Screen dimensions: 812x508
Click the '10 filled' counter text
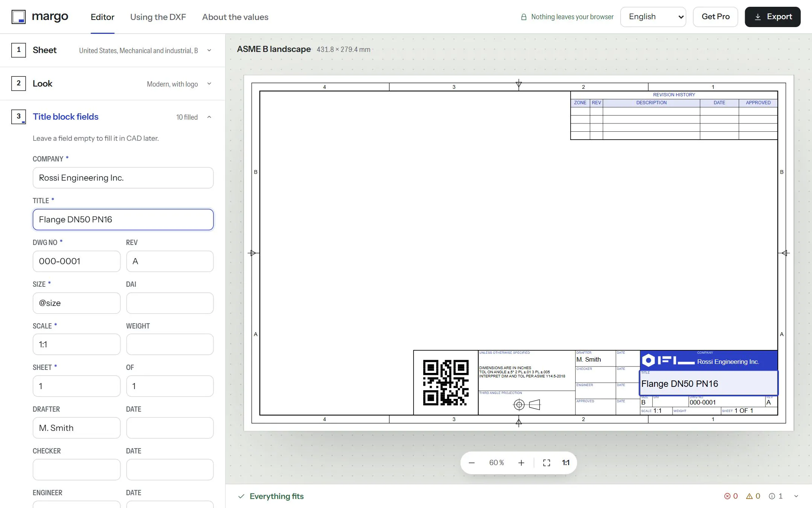[187, 117]
